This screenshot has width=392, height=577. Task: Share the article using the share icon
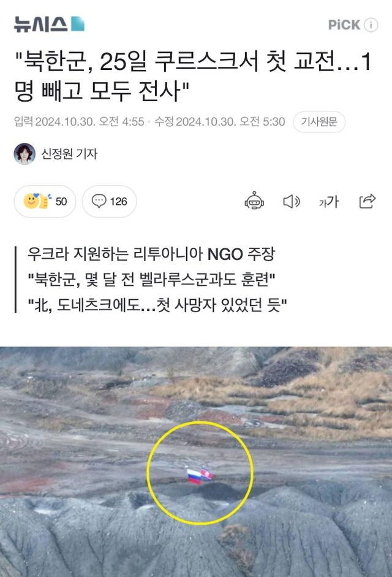point(367,201)
